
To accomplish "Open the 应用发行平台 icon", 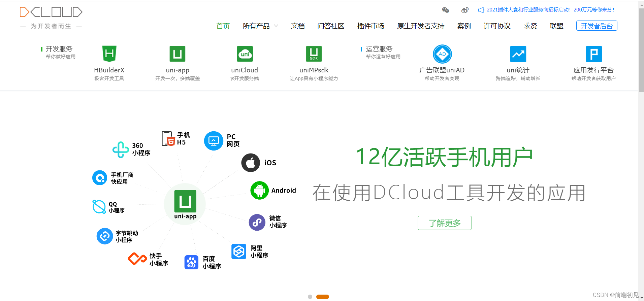I will (594, 54).
